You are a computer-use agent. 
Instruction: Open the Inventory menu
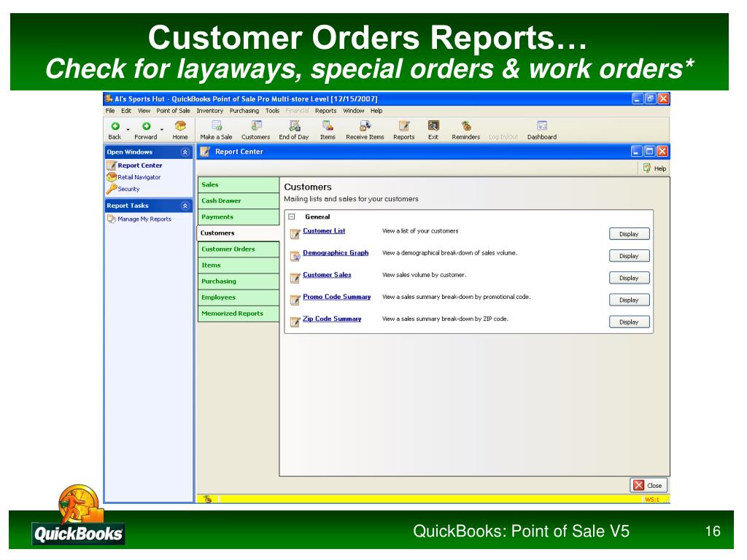[210, 111]
